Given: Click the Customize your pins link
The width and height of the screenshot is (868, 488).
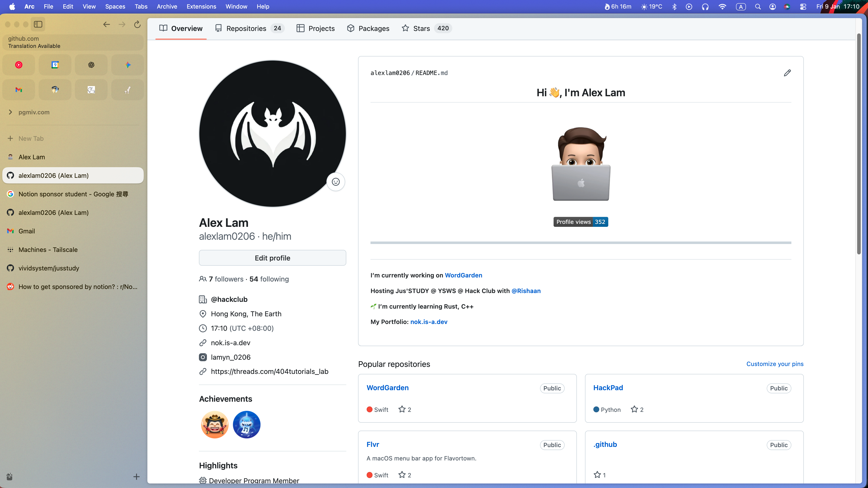Looking at the screenshot, I should (775, 364).
